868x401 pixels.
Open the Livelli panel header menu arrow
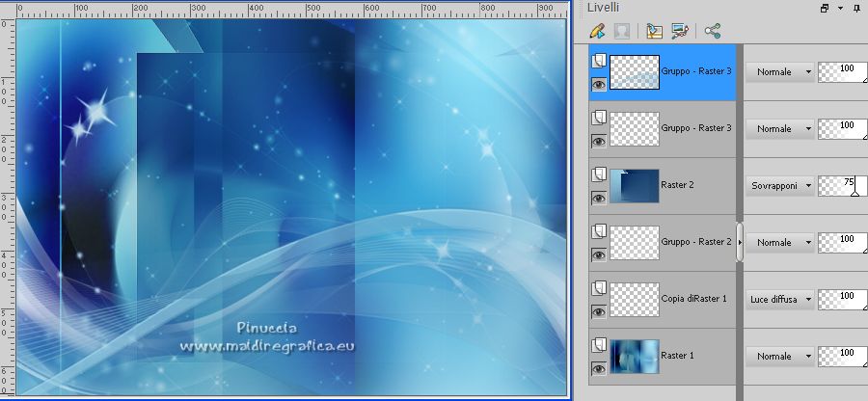coord(841,9)
